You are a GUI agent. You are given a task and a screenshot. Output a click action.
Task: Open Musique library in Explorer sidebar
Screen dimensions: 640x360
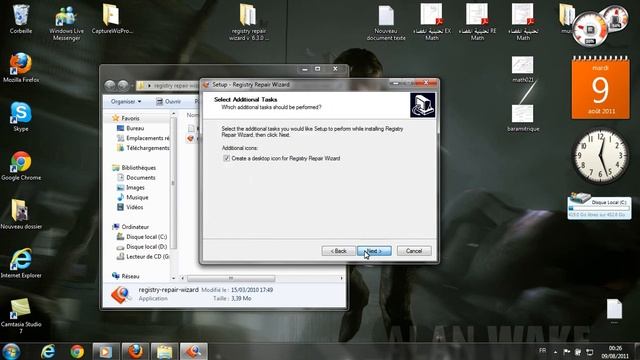click(133, 197)
